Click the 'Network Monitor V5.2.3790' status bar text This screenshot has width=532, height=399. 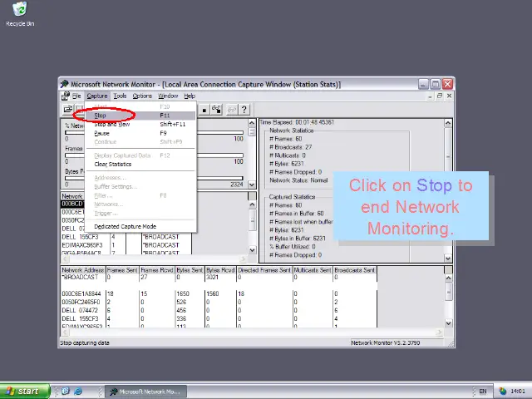386,343
